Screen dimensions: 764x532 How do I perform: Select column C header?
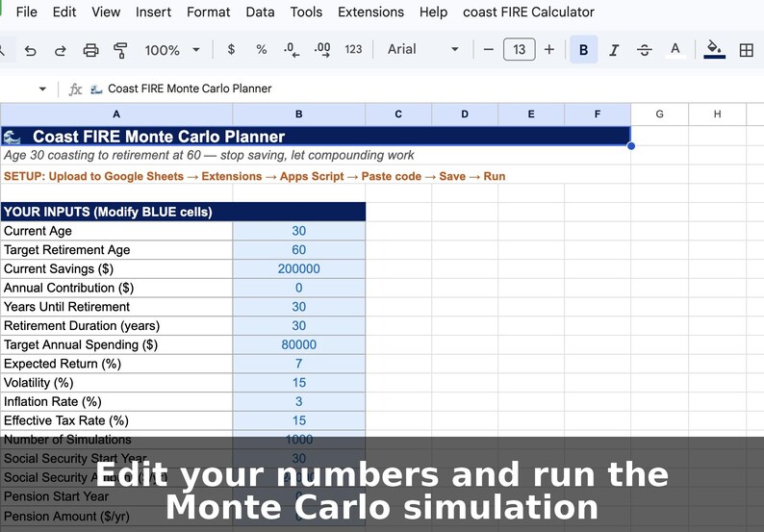coord(398,114)
